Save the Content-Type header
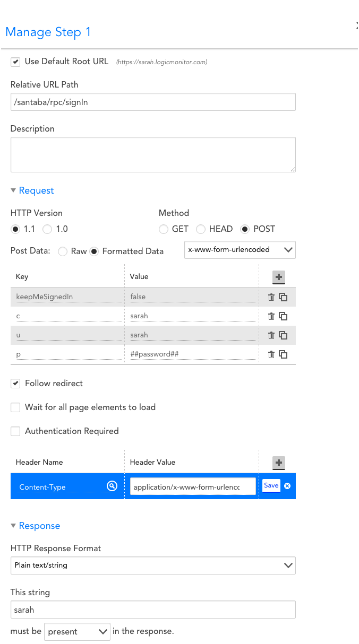Screen dimensions: 359x644 coord(271,485)
